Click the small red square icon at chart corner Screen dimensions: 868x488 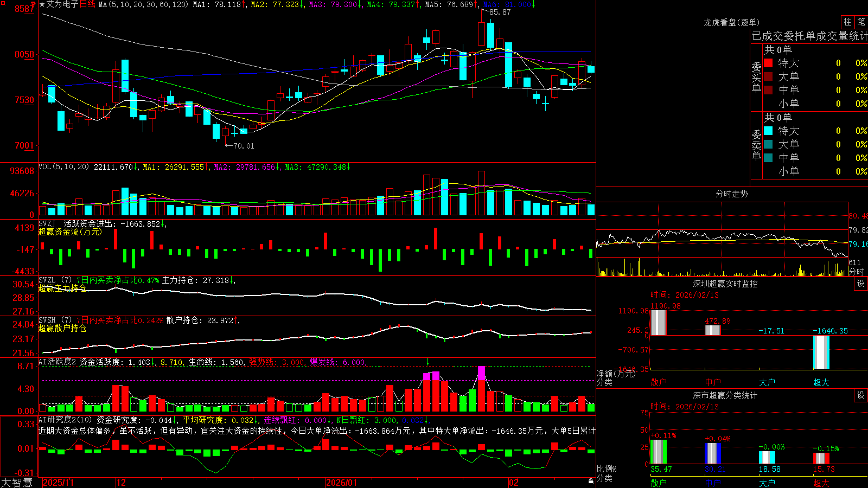click(3, 3)
